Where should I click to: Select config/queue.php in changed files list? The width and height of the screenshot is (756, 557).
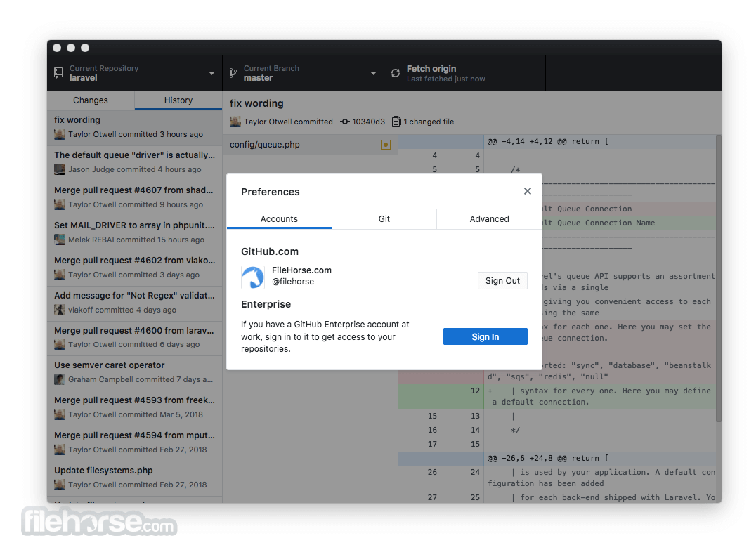coord(311,145)
